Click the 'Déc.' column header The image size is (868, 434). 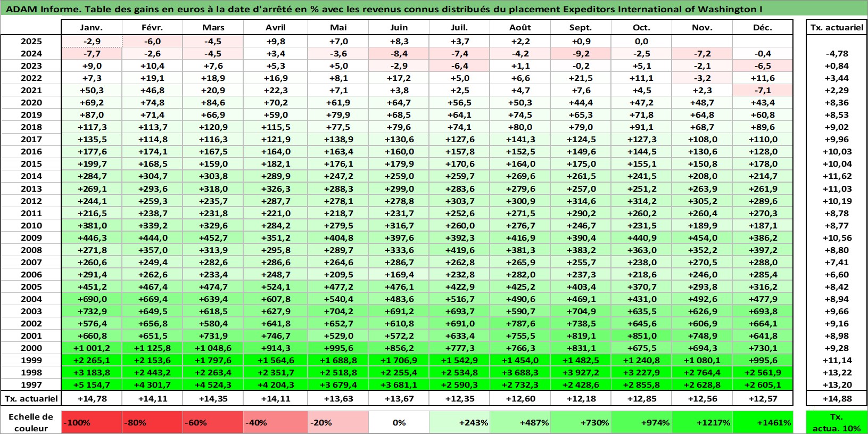(763, 27)
